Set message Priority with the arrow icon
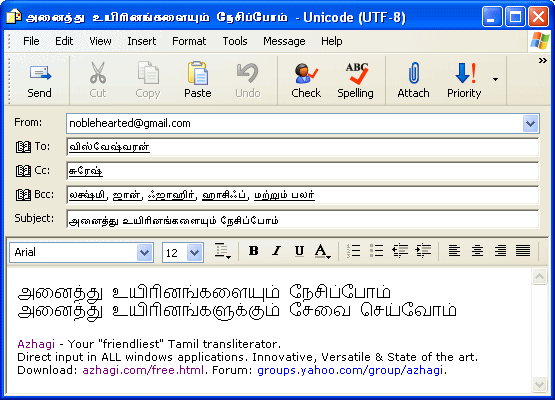Screen dimensions: 555x400 (465, 73)
